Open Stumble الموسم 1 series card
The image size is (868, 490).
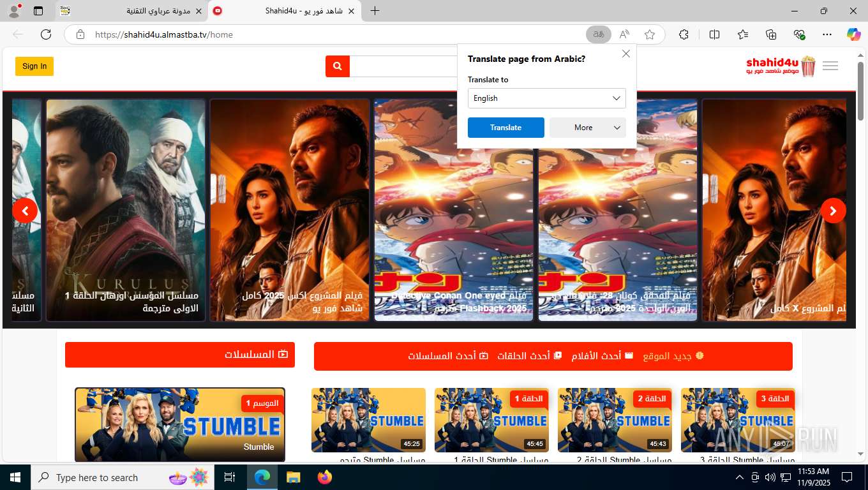click(180, 424)
